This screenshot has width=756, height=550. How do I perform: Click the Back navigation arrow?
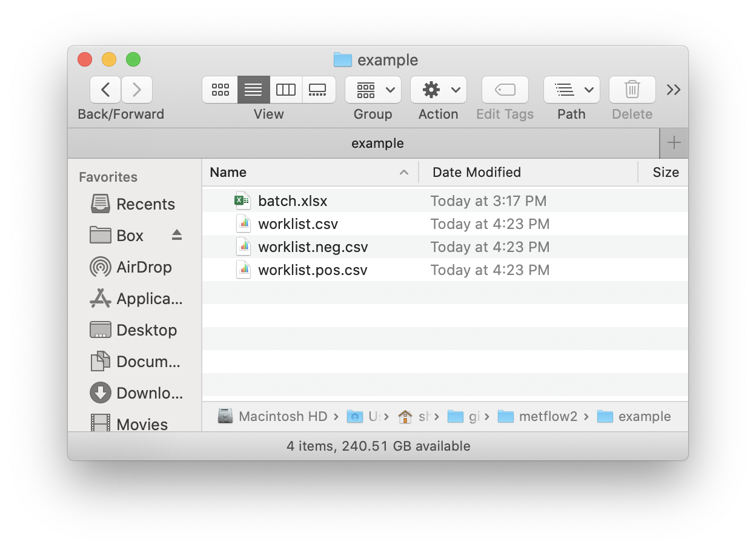click(105, 90)
